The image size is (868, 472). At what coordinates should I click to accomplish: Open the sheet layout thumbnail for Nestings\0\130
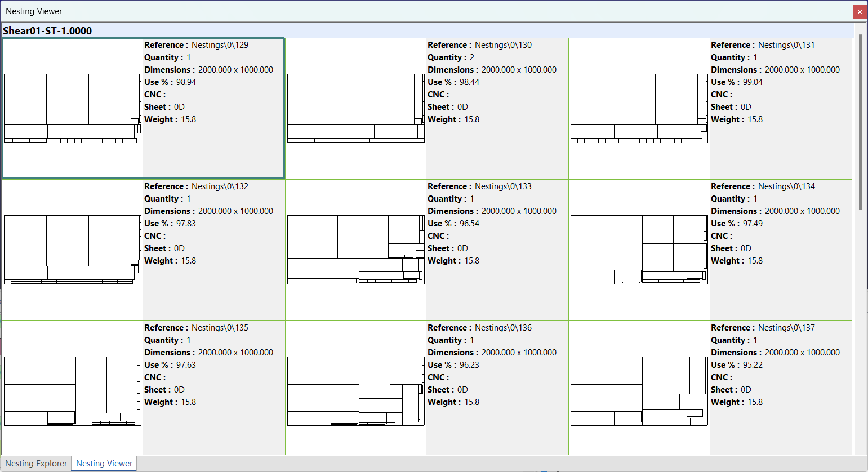(x=356, y=108)
